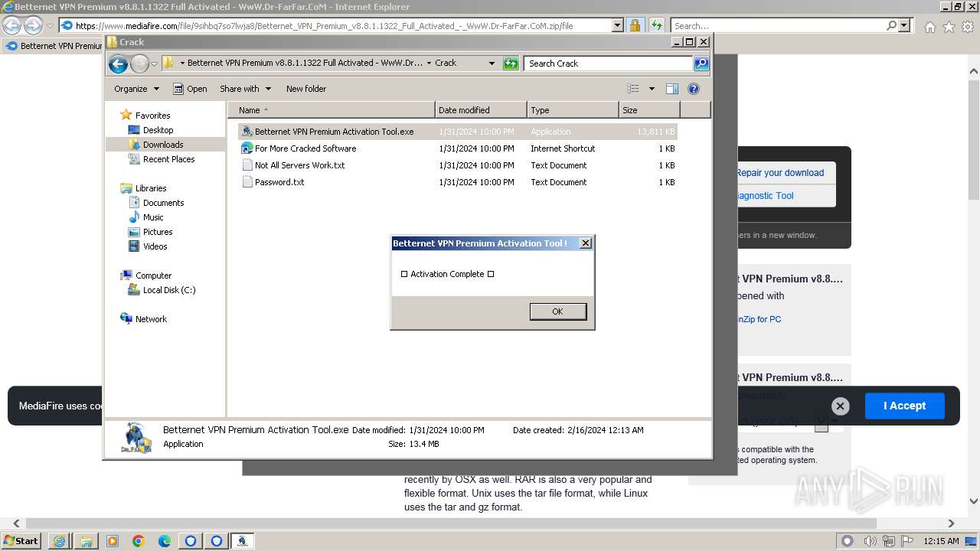Open IE Favorites star icon
The height and width of the screenshot is (551, 980).
949,27
